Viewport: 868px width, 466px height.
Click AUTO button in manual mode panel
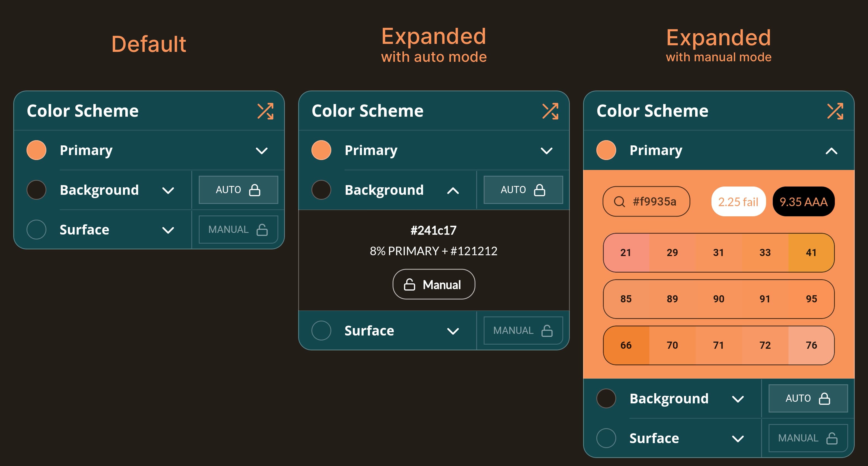[x=808, y=398]
